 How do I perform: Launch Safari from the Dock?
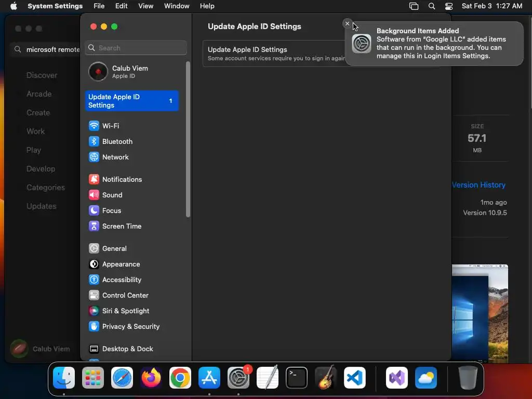pos(122,378)
